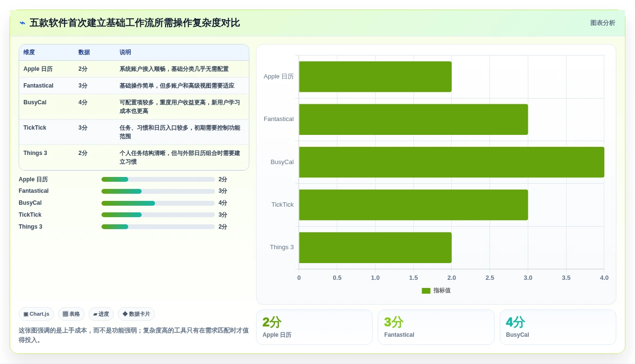Image resolution: width=635 pixels, height=364 pixels.
Task: Click the 维度 column header
Action: pos(29,52)
